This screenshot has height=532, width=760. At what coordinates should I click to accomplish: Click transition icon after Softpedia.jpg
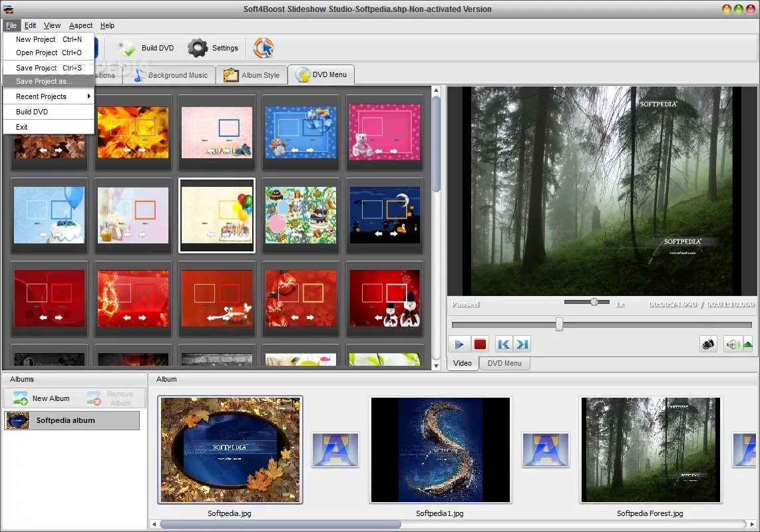[335, 450]
